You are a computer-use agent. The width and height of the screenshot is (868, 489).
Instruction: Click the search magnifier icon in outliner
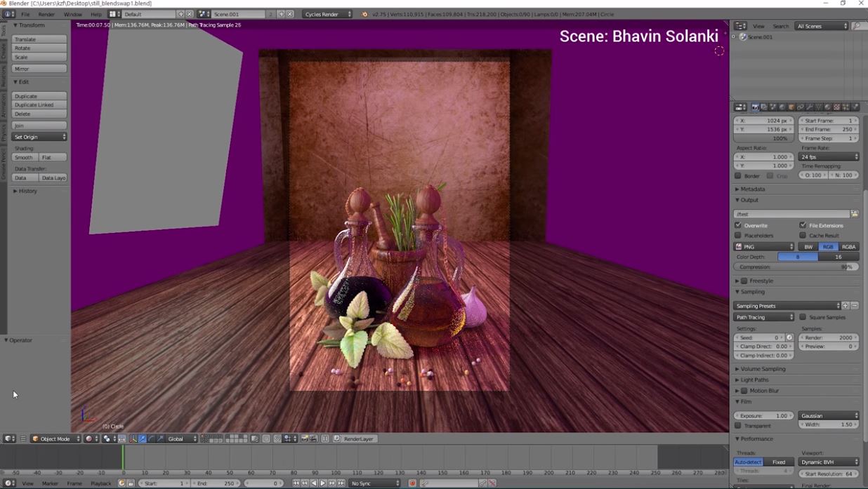(x=857, y=26)
